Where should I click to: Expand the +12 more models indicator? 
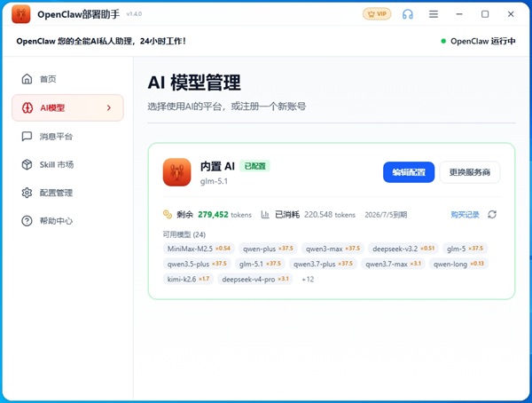(x=308, y=280)
